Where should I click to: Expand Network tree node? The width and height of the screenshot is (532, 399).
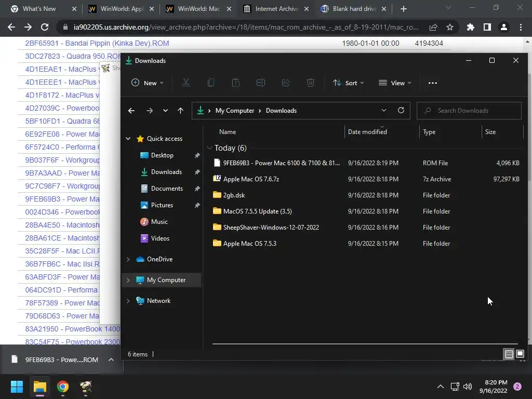tap(128, 301)
